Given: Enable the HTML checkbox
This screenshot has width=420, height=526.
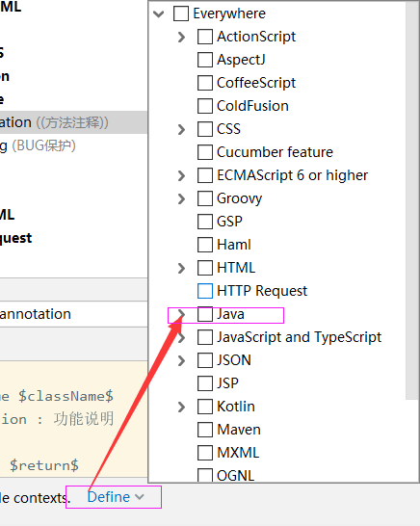Looking at the screenshot, I should pos(205,268).
